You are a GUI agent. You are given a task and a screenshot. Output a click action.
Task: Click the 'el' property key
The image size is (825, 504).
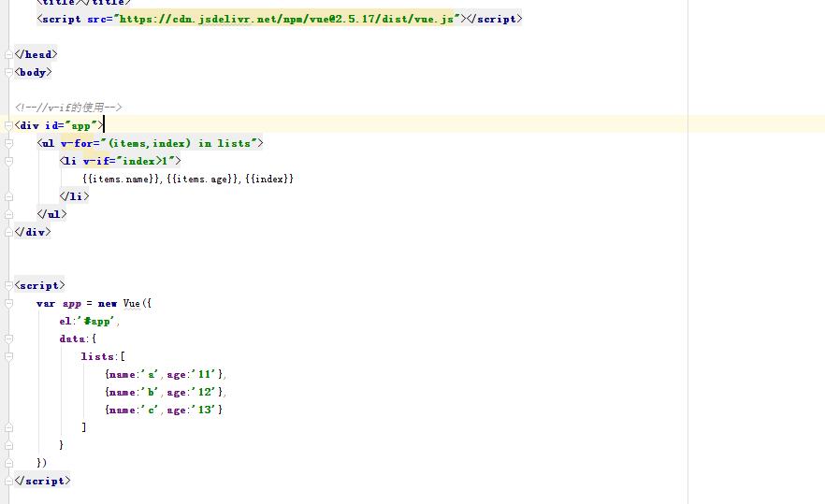click(x=65, y=321)
